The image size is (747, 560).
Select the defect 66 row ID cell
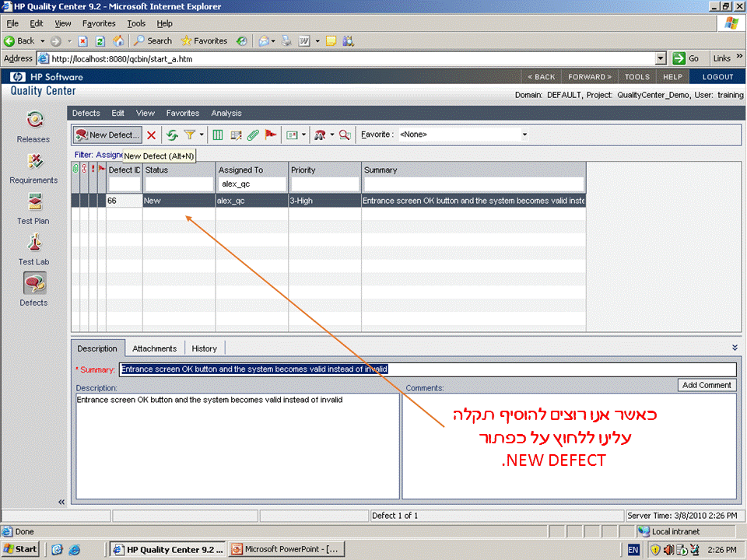[124, 201]
